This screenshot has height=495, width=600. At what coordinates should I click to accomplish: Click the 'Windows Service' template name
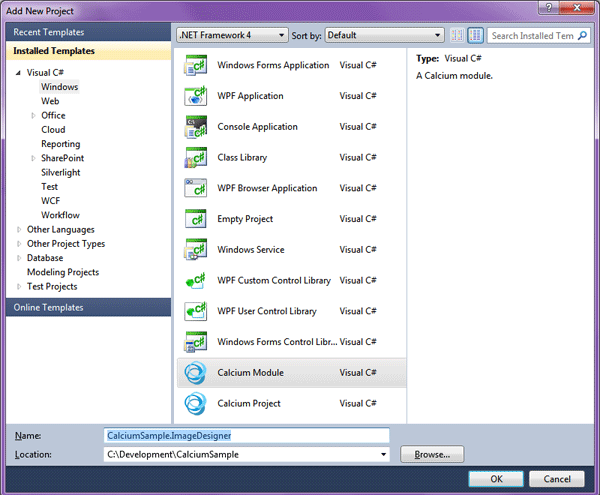pos(251,250)
